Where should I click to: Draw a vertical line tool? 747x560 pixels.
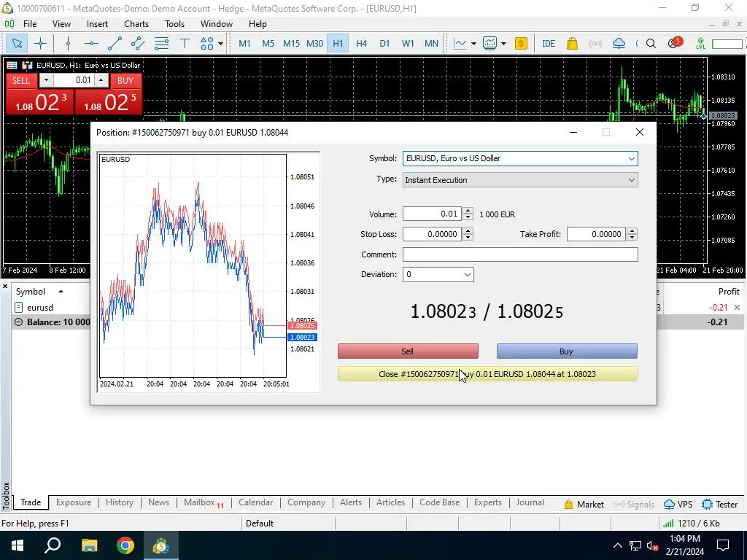tap(68, 44)
